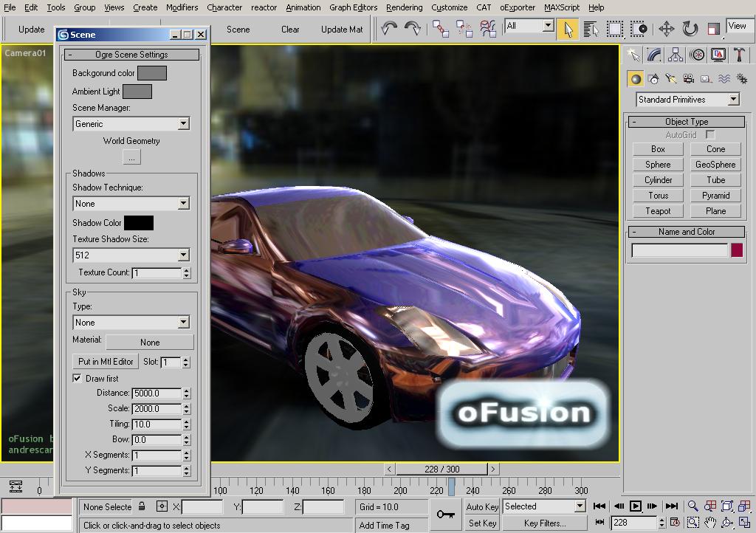This screenshot has height=533, width=756.
Task: Open the Sky Type dropdown
Action: pyautogui.click(x=131, y=323)
